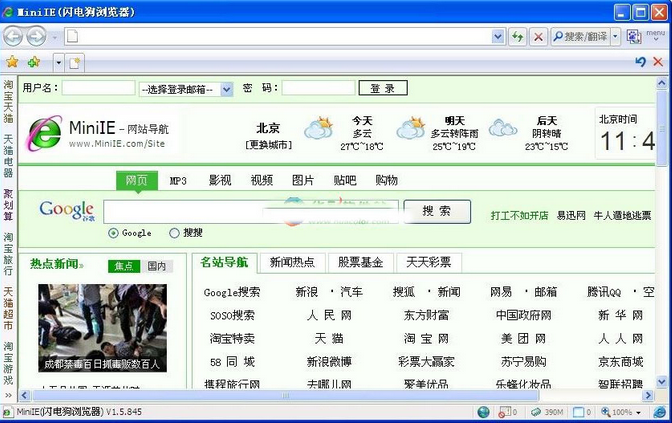Click the 更换城市 link
The width and height of the screenshot is (672, 423).
click(x=269, y=145)
